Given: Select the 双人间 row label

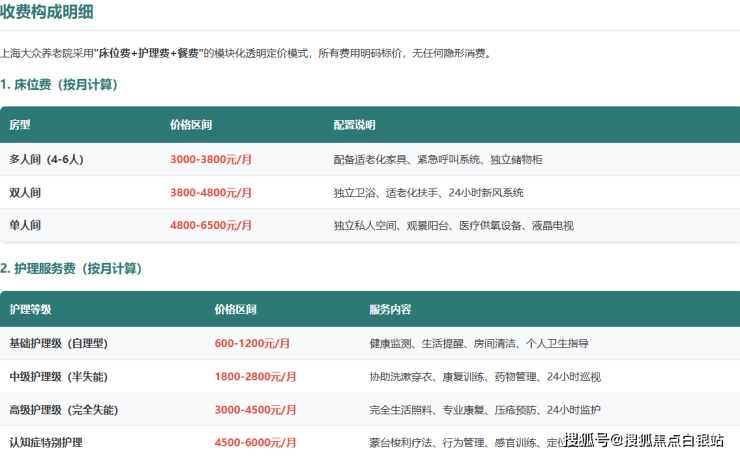Looking at the screenshot, I should point(25,192).
